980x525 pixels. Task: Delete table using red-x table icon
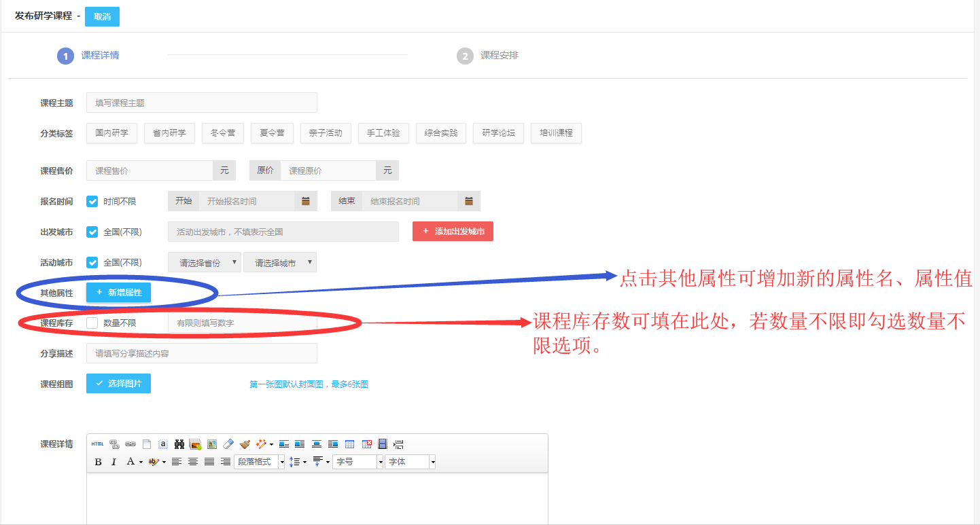click(x=366, y=444)
